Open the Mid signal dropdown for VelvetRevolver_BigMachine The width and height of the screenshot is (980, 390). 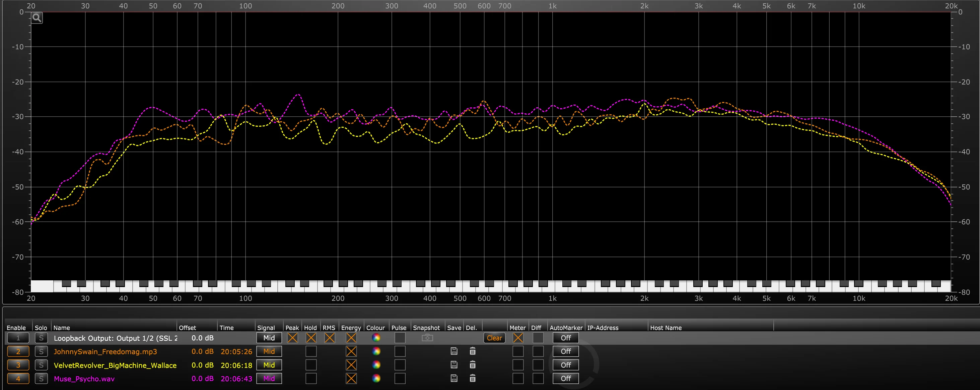tap(269, 365)
